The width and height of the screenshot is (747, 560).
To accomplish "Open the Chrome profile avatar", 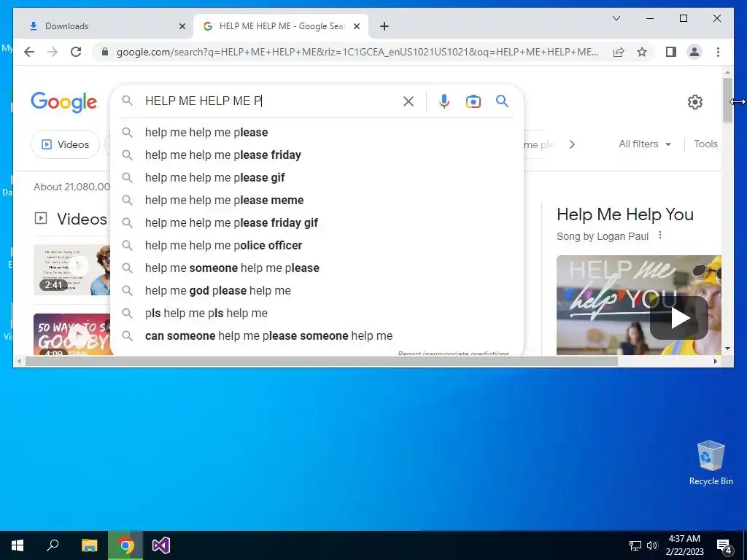I will (694, 52).
